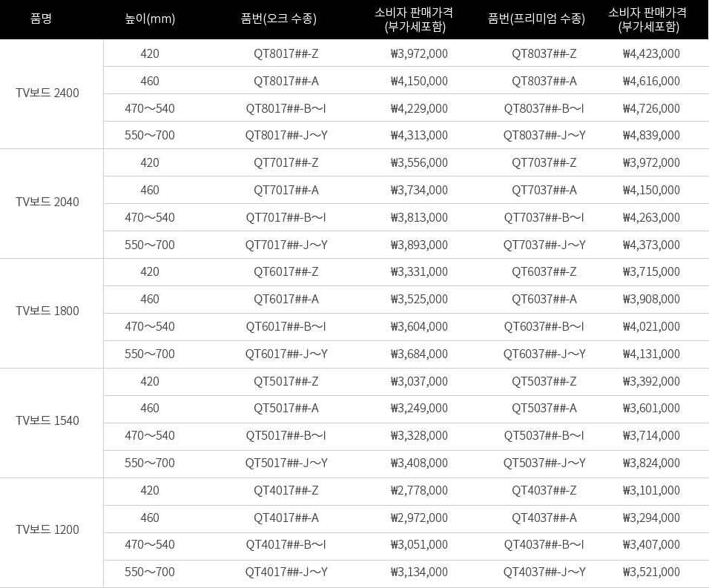
Task: Select the price ₩3,521,000
Action: (x=651, y=572)
